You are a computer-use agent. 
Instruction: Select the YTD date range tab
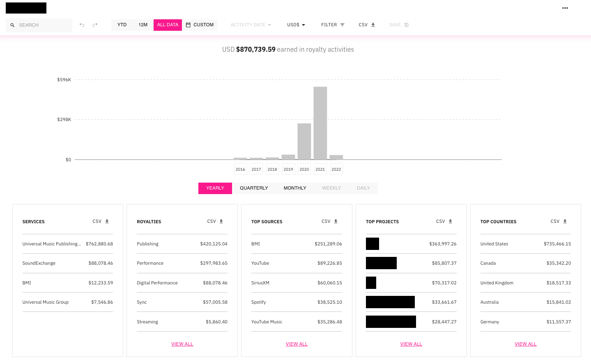tap(122, 25)
